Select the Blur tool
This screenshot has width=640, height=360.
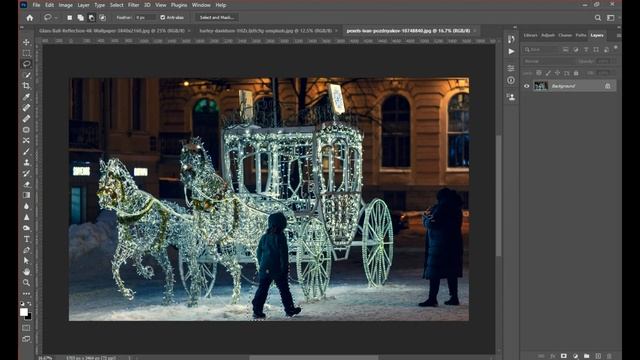click(26, 207)
